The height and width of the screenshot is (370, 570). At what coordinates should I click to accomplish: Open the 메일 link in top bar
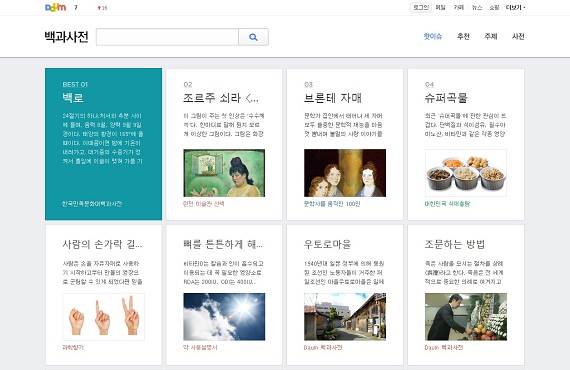click(441, 7)
